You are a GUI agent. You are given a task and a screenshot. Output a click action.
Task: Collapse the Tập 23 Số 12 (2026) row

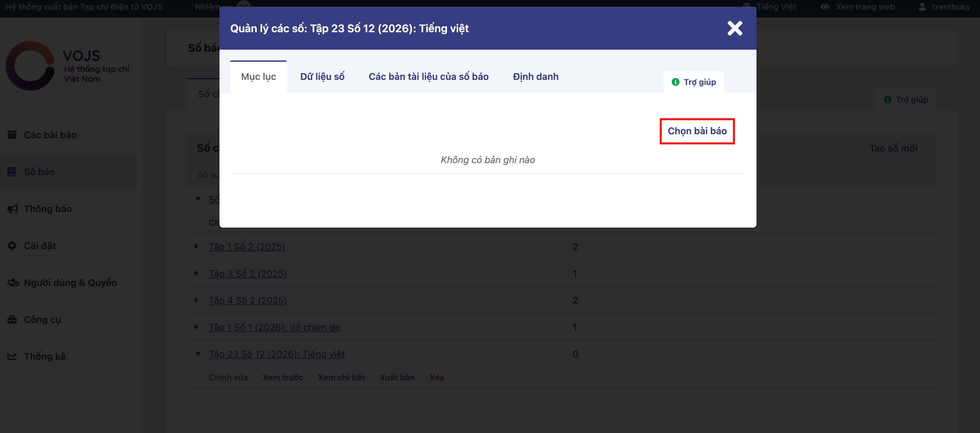[198, 354]
